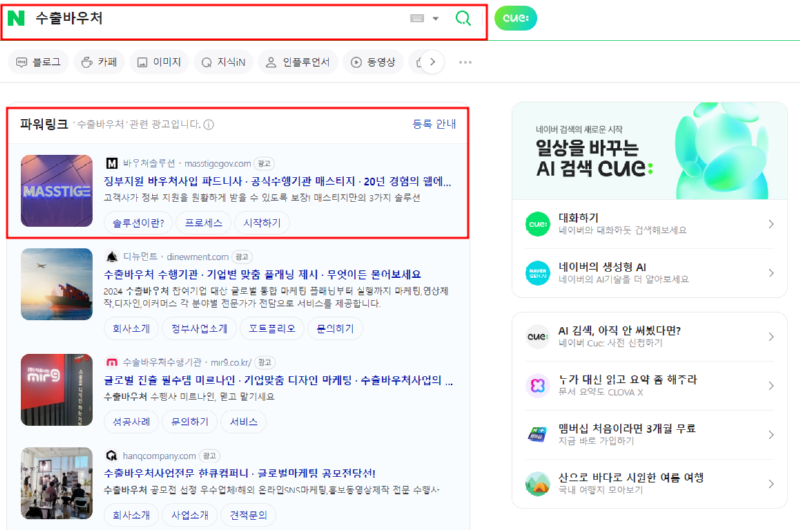This screenshot has width=800, height=530.
Task: Click the 프로세스 chip
Action: click(203, 223)
